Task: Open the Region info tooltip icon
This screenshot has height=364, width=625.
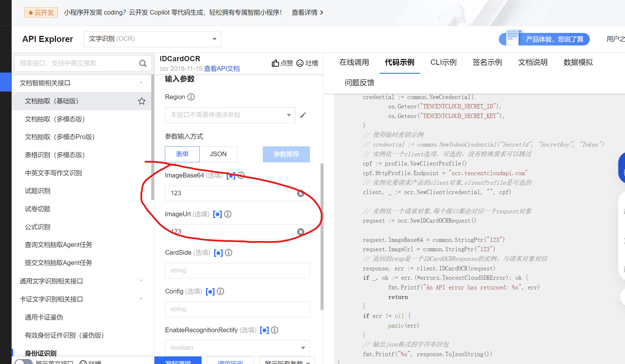Action: (191, 97)
